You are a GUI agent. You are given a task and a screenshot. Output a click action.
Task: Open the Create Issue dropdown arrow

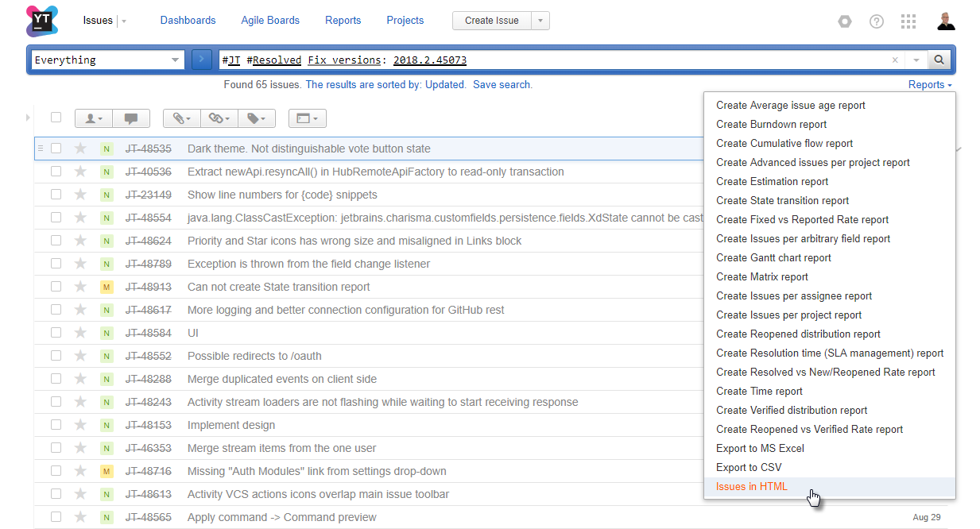(x=540, y=21)
